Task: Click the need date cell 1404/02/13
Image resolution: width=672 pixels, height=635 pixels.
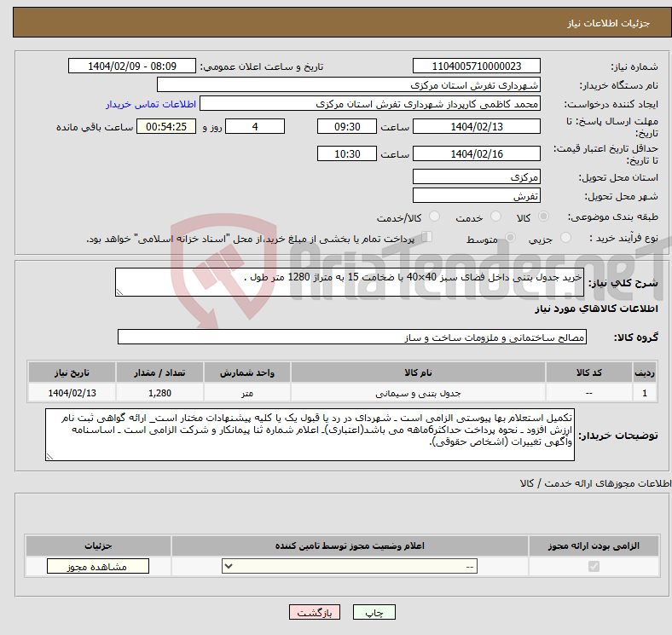Action: pyautogui.click(x=72, y=393)
